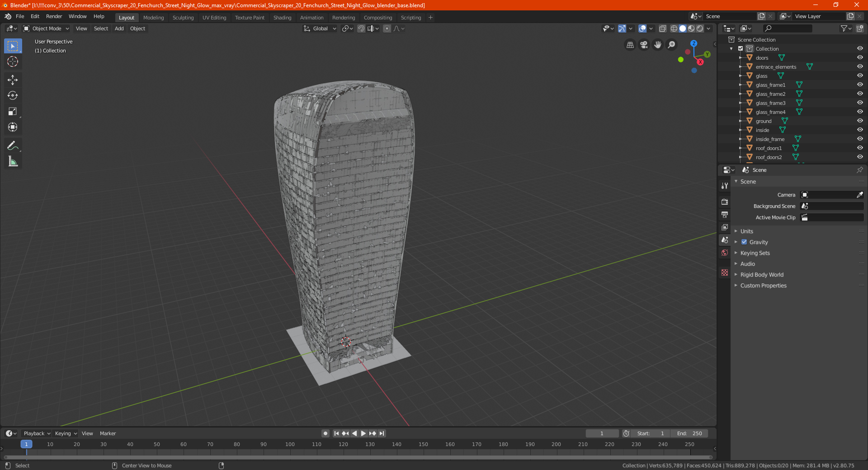This screenshot has width=868, height=470.
Task: Select the Select Box tool
Action: pos(13,46)
